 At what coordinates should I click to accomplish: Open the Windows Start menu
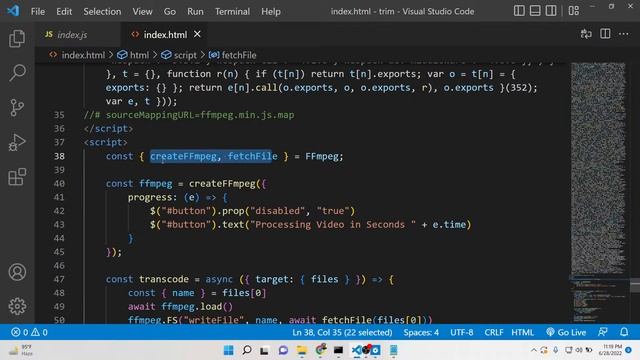229,350
